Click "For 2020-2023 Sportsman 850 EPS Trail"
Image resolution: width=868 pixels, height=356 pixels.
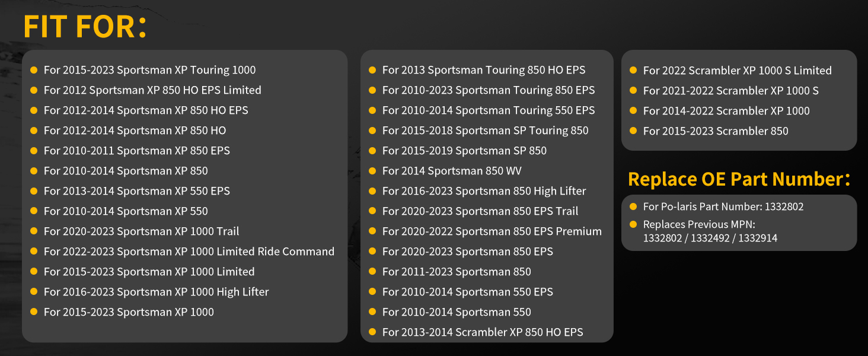pos(480,211)
